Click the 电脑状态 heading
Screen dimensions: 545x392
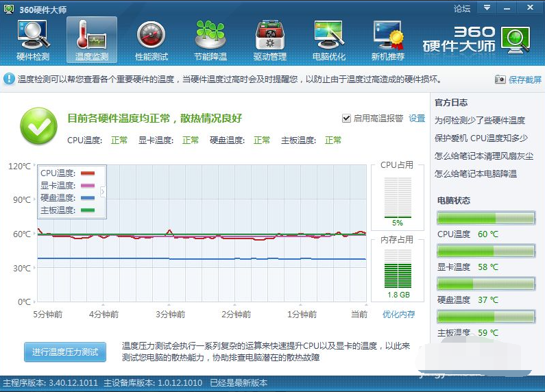point(454,201)
